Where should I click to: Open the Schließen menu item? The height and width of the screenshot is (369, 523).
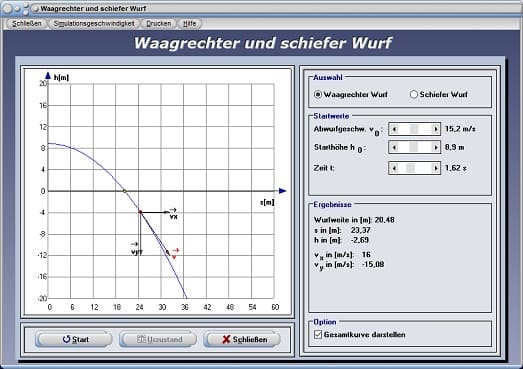[x=27, y=23]
